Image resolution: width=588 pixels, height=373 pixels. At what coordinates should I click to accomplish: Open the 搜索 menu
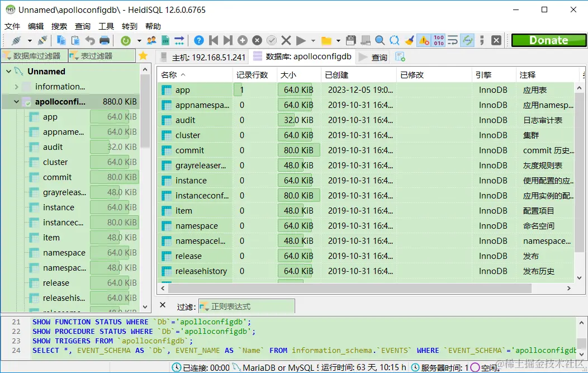[x=59, y=26]
